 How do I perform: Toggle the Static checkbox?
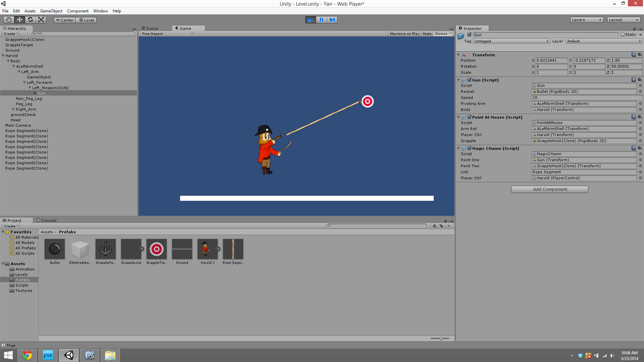(623, 35)
